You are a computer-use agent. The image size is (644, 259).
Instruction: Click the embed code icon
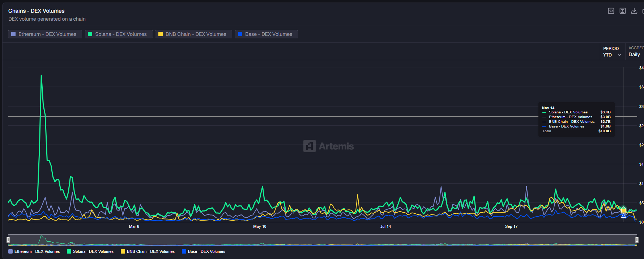point(611,11)
